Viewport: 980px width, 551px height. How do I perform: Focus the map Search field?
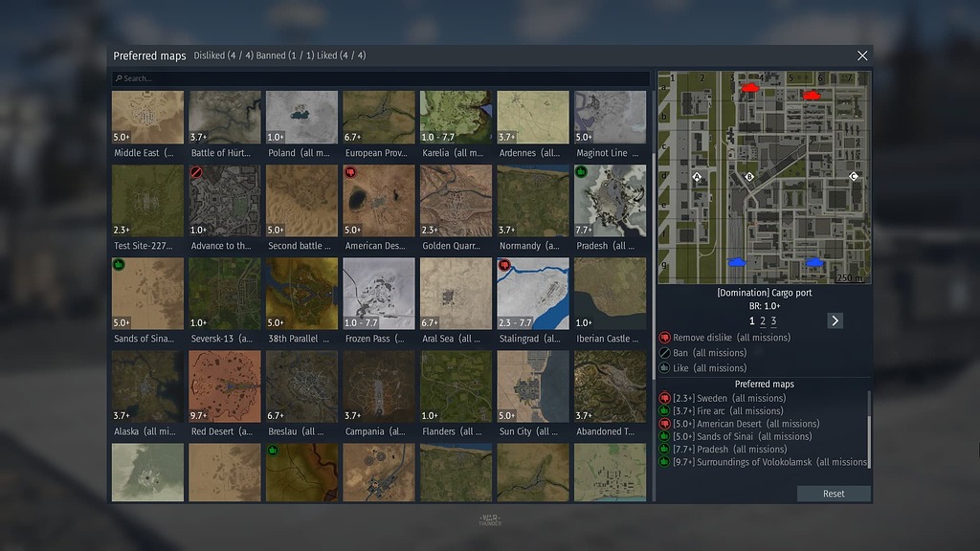coord(383,78)
